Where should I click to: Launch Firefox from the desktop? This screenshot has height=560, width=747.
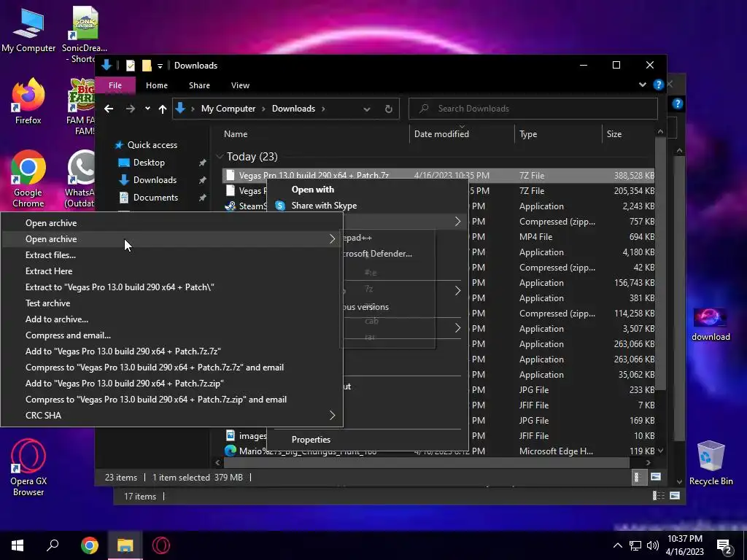click(28, 101)
